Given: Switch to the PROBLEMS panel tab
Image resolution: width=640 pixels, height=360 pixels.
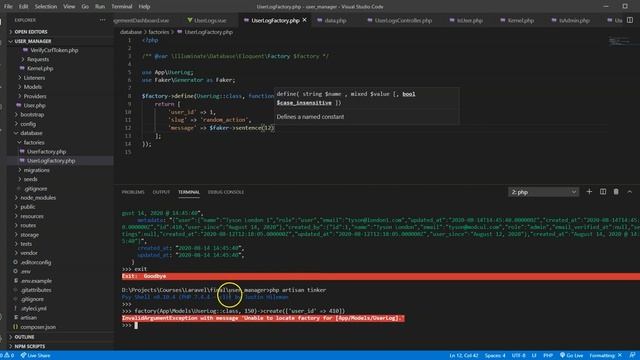Looking at the screenshot, I should click(x=133, y=192).
